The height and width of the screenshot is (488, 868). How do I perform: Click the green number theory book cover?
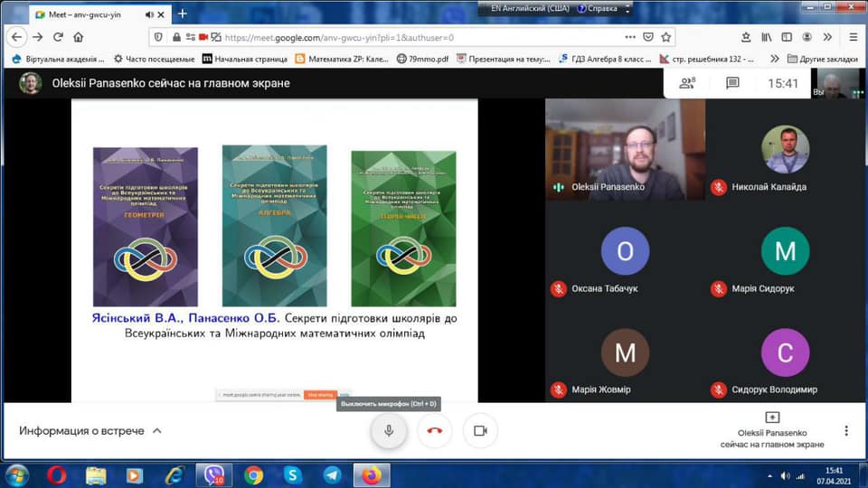coord(403,229)
